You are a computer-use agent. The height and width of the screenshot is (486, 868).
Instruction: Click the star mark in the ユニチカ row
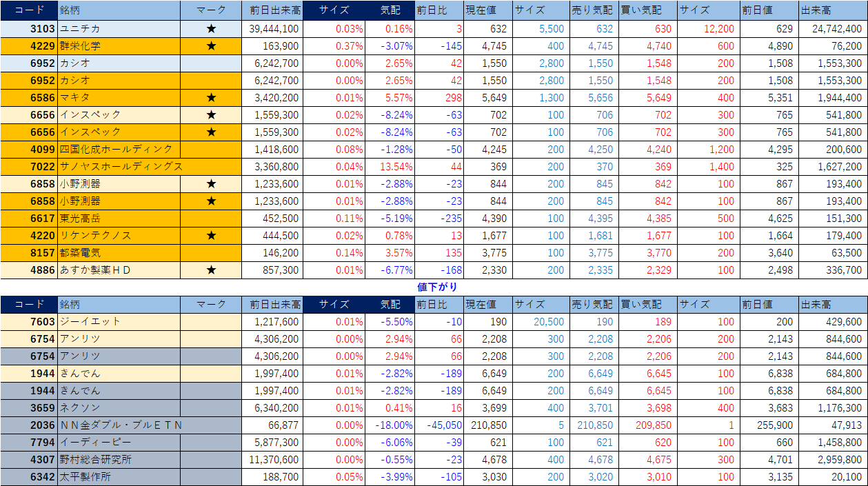(211, 29)
